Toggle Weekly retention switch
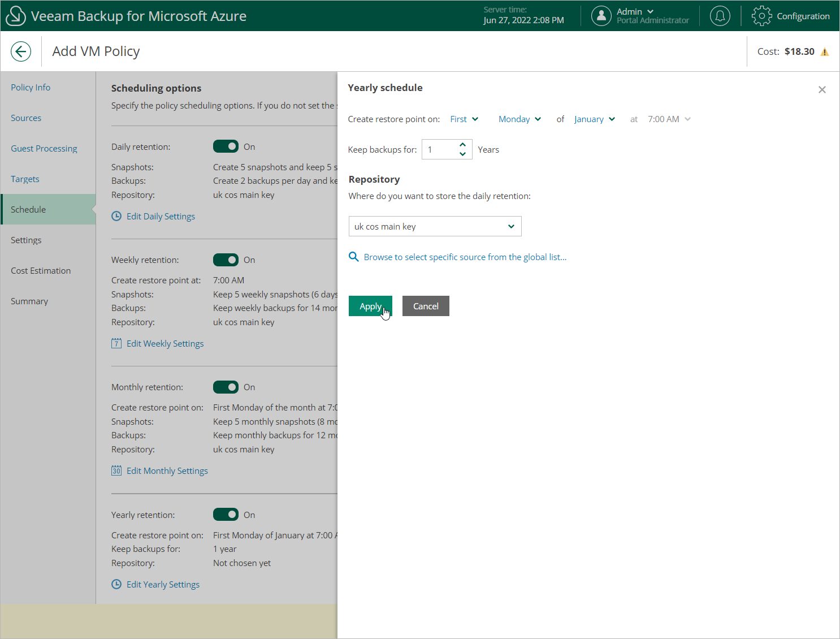 click(x=226, y=260)
